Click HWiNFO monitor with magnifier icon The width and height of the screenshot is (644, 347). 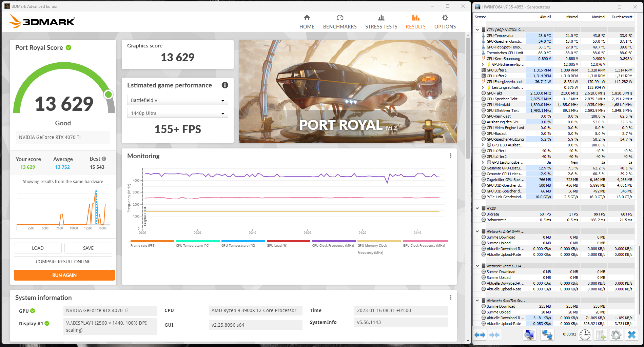click(530, 335)
